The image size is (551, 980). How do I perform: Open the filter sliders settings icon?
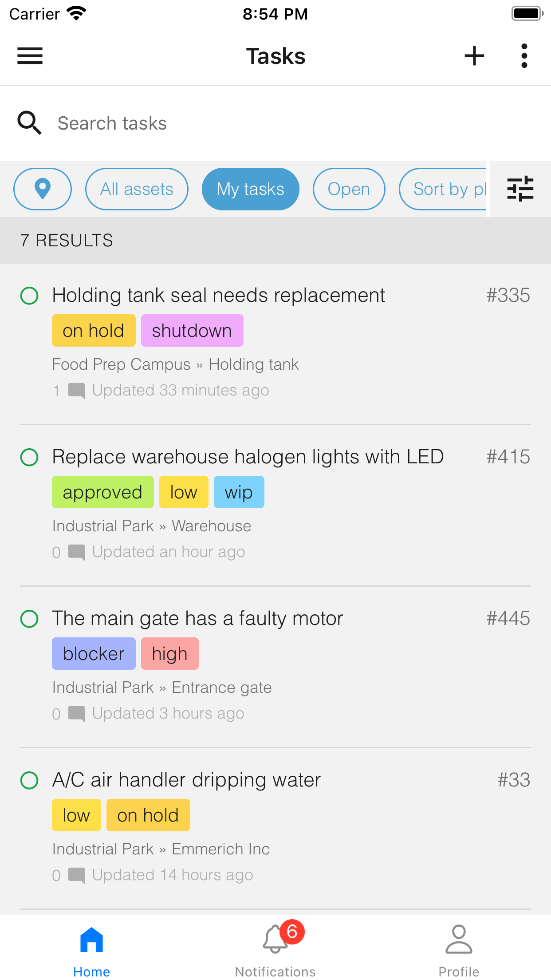tap(520, 189)
